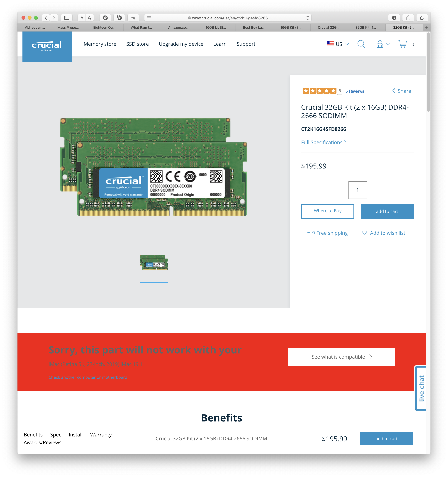Jump to Benefits section in sticky bar
448x477 pixels.
tap(33, 435)
